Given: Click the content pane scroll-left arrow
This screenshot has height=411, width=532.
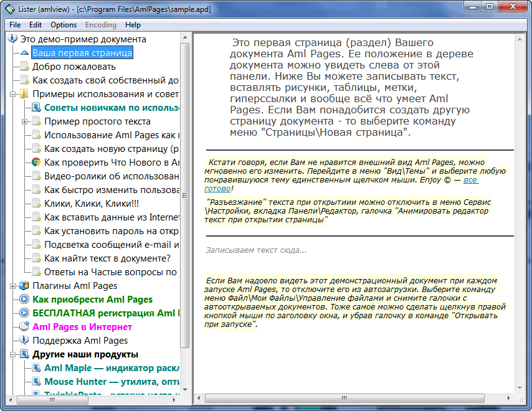Looking at the screenshot, I should tap(199, 398).
